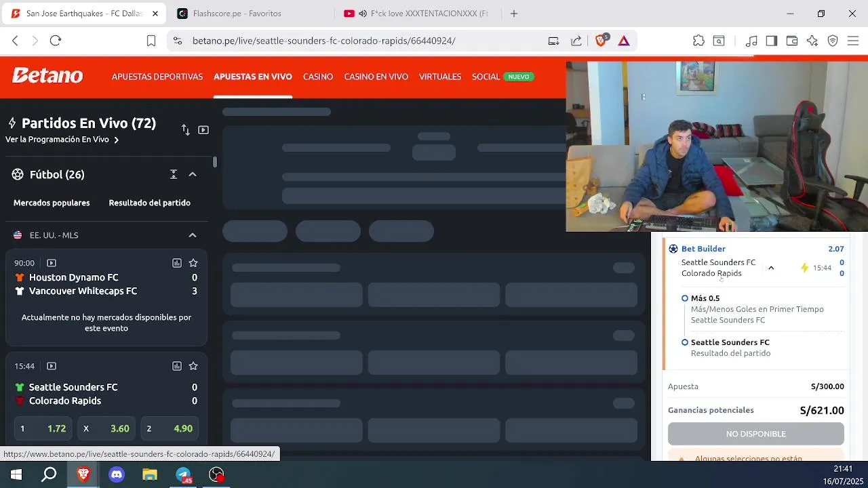
Task: Click media control music note icon
Action: click(751, 41)
